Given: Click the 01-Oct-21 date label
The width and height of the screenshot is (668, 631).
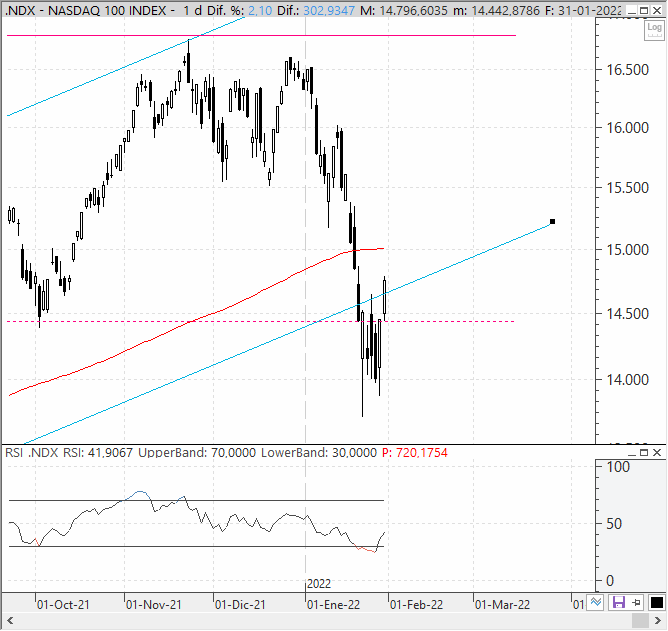Looking at the screenshot, I should pyautogui.click(x=63, y=605).
